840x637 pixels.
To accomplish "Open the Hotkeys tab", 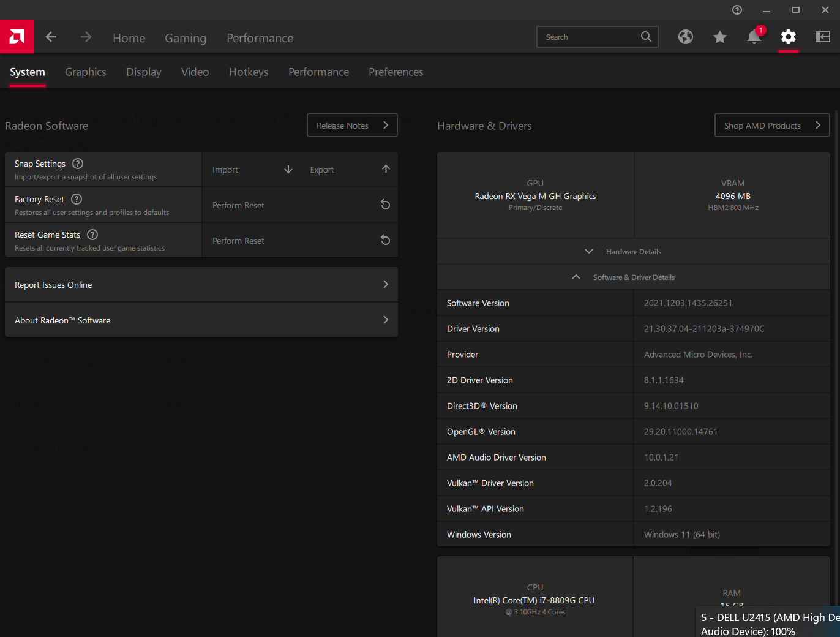I will coord(249,72).
